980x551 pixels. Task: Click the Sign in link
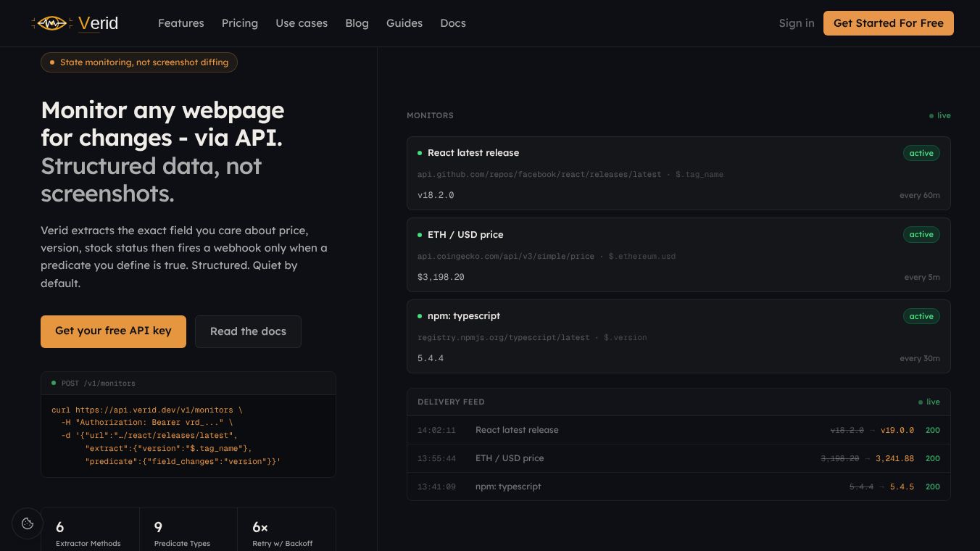click(797, 23)
